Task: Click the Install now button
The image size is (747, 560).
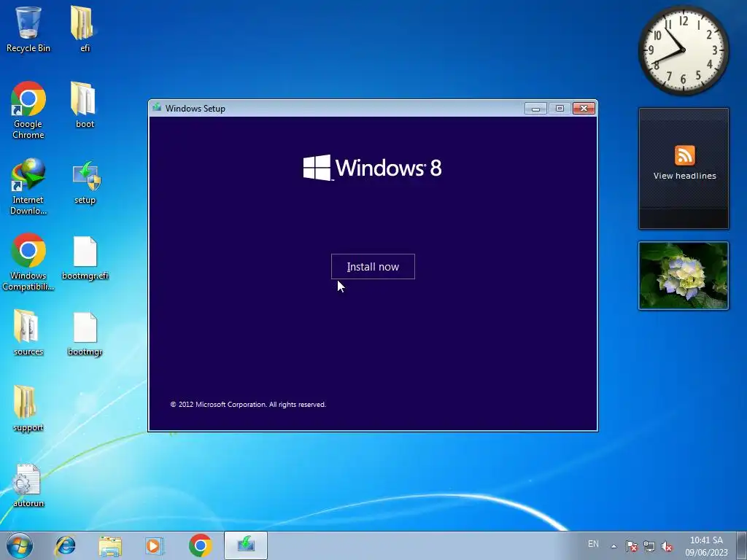Action: point(373,267)
